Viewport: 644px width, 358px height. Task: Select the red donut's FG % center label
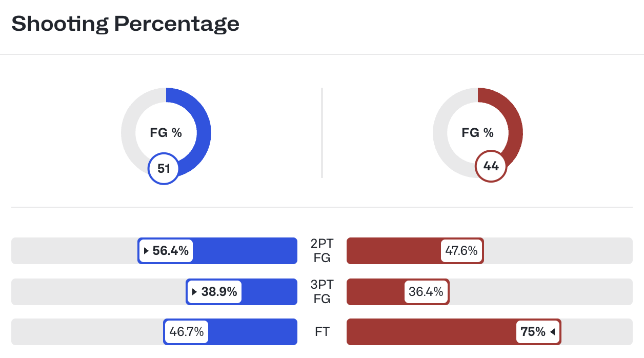tap(477, 133)
